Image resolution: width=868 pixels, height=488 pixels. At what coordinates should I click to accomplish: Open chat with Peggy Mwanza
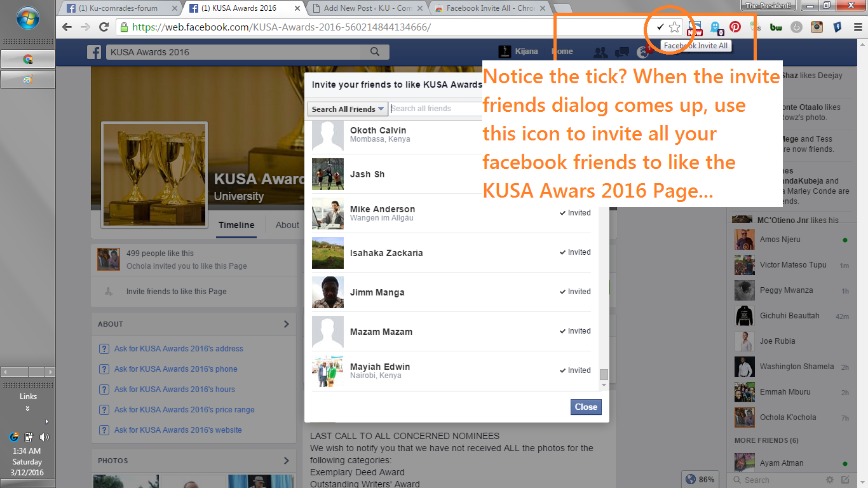coord(792,290)
